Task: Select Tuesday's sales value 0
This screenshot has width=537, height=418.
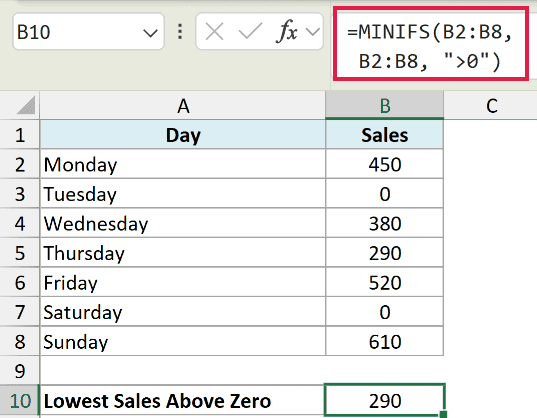Action: coord(384,193)
